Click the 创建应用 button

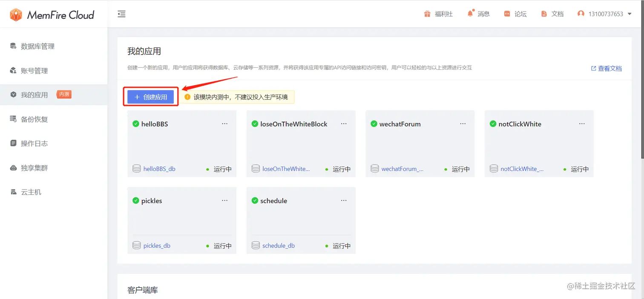coord(151,97)
